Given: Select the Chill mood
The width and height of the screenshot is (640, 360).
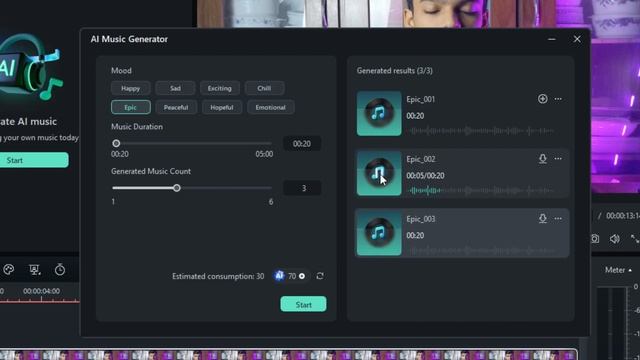Looking at the screenshot, I should [264, 88].
